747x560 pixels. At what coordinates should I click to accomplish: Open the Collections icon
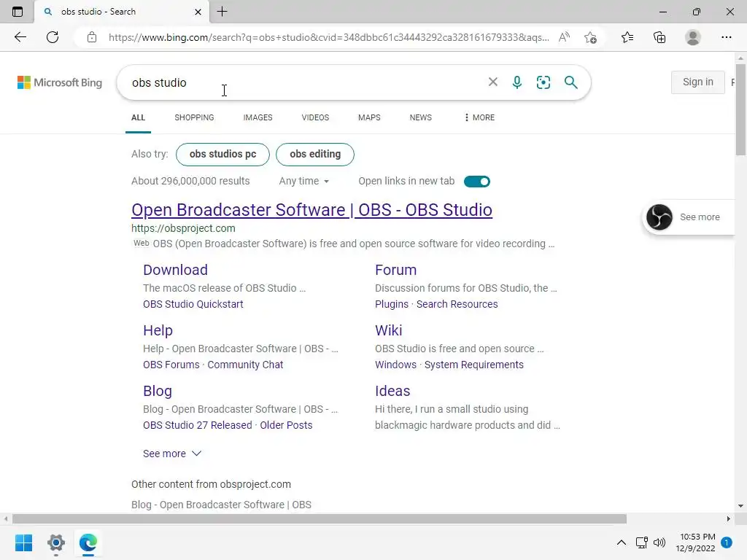(659, 37)
